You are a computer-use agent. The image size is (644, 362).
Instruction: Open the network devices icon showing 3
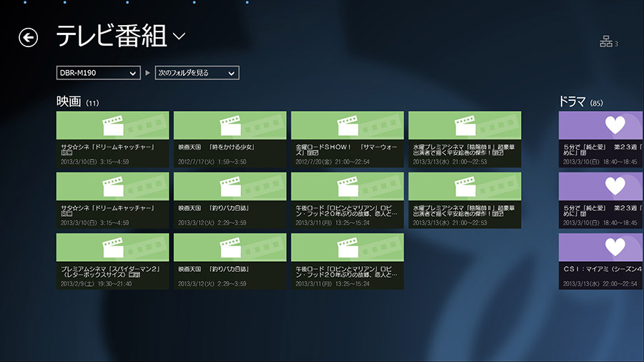(606, 42)
